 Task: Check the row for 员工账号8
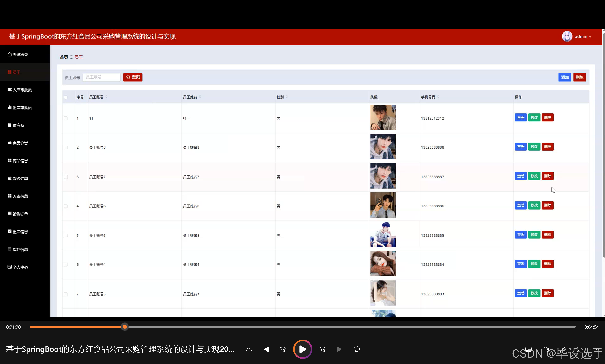coord(66,147)
